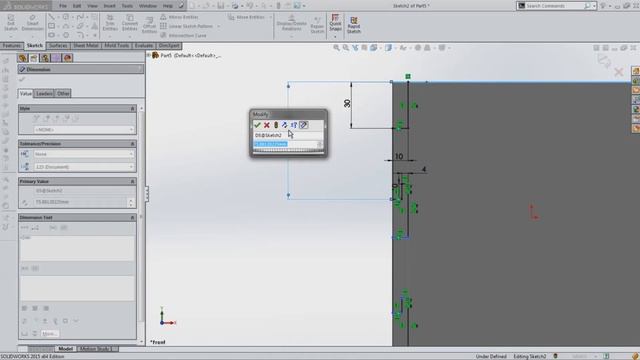Image resolution: width=640 pixels, height=360 pixels.
Task: Switch to the Surfaces tab
Action: click(x=58, y=46)
